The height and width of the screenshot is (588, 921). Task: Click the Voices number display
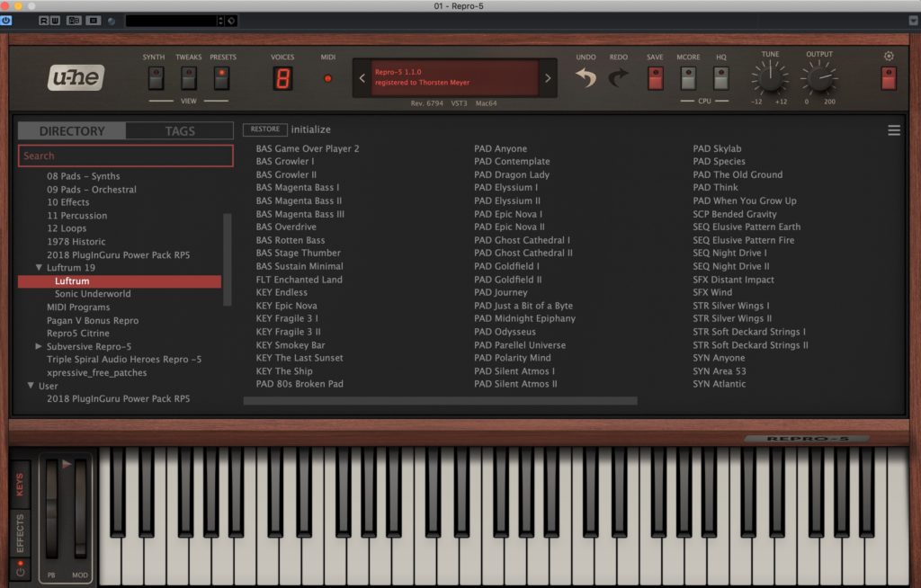point(282,78)
